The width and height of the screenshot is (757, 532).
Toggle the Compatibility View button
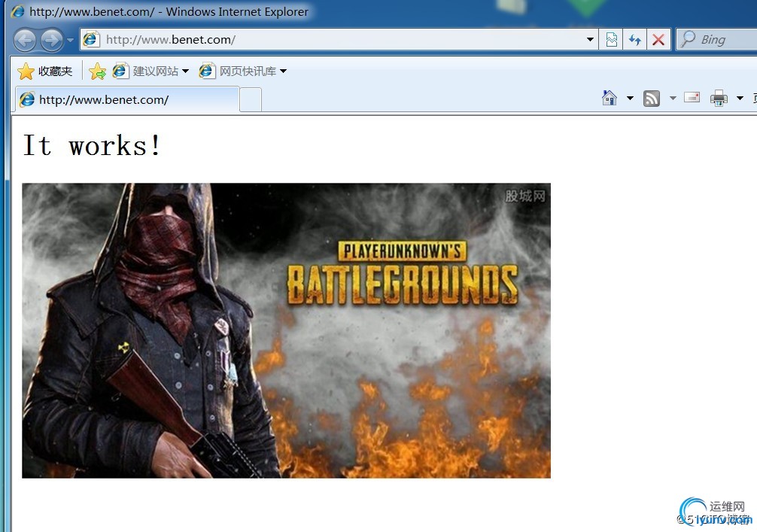(611, 40)
